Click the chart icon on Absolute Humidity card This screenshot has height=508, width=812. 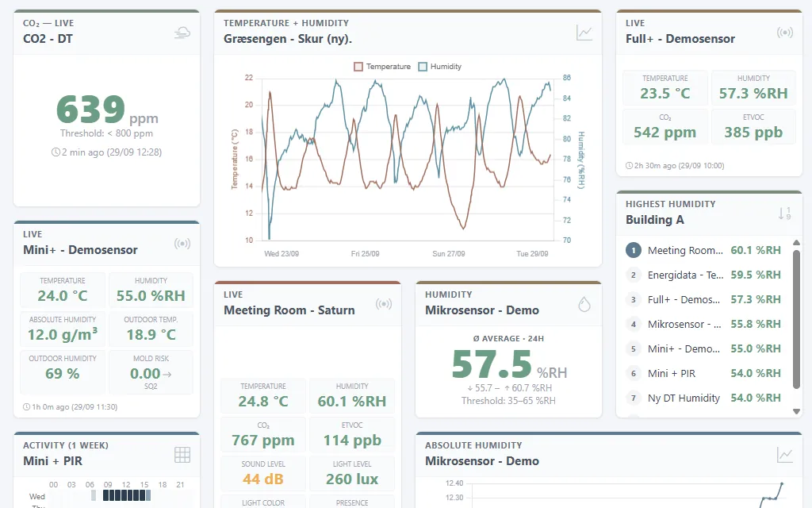784,455
